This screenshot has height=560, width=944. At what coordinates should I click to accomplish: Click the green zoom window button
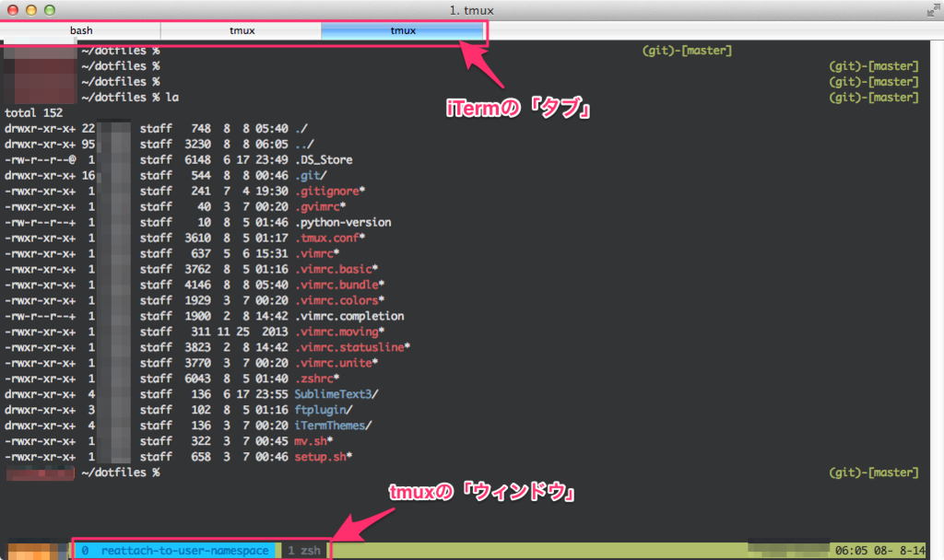click(x=50, y=10)
